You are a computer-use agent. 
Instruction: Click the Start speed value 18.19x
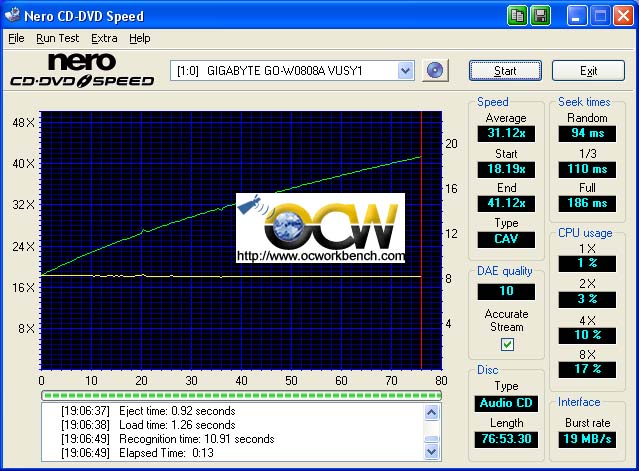pyautogui.click(x=506, y=169)
